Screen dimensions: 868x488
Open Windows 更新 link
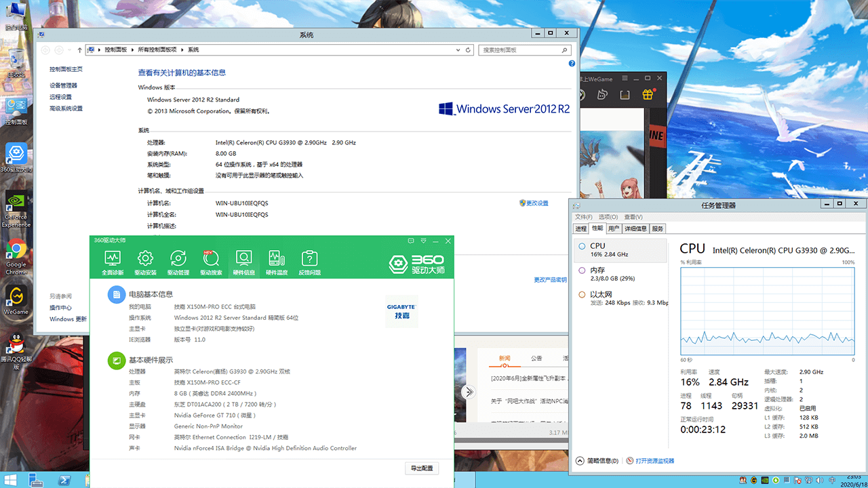point(68,319)
